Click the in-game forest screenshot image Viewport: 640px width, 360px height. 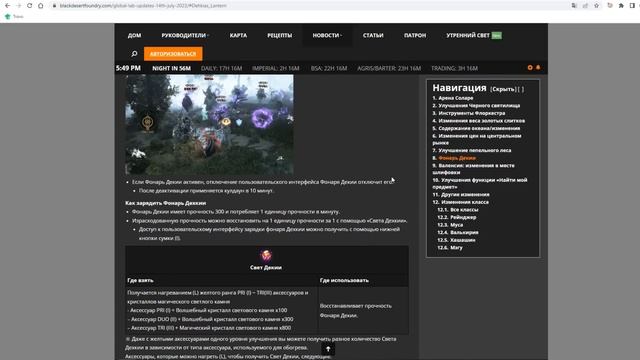point(209,124)
